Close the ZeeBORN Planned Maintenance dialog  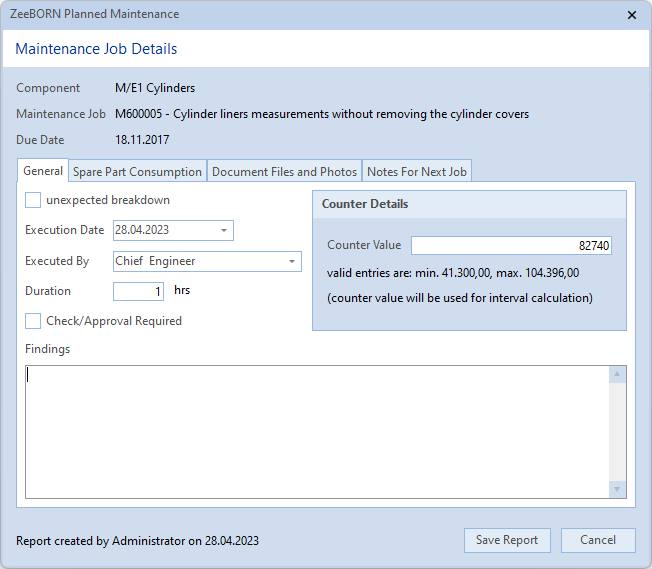click(x=631, y=15)
